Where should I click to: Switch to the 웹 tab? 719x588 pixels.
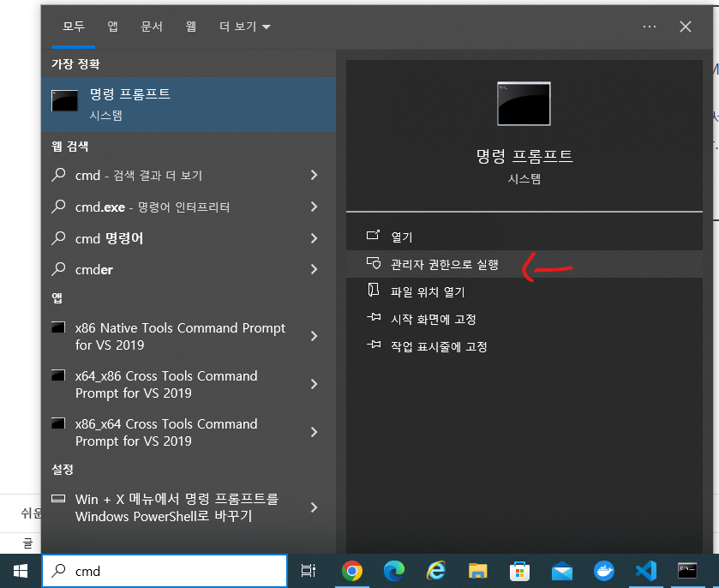pyautogui.click(x=191, y=27)
